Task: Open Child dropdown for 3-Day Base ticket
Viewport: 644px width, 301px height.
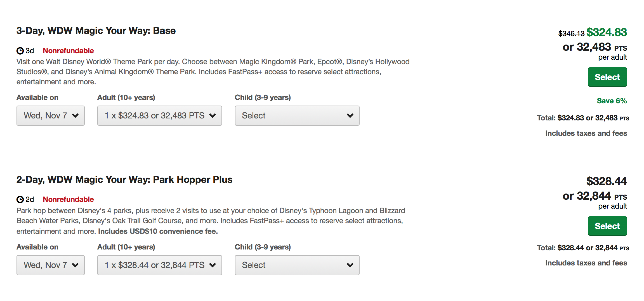Action: tap(297, 116)
